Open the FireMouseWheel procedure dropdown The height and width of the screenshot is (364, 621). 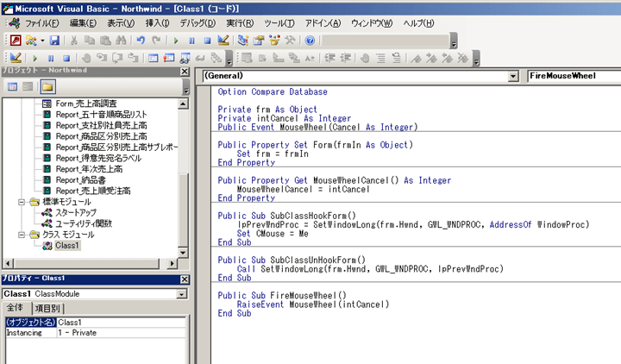point(573,76)
